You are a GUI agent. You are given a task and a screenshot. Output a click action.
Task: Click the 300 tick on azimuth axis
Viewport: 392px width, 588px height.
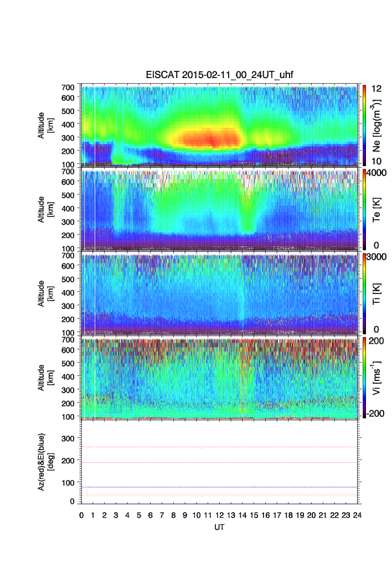pos(68,438)
